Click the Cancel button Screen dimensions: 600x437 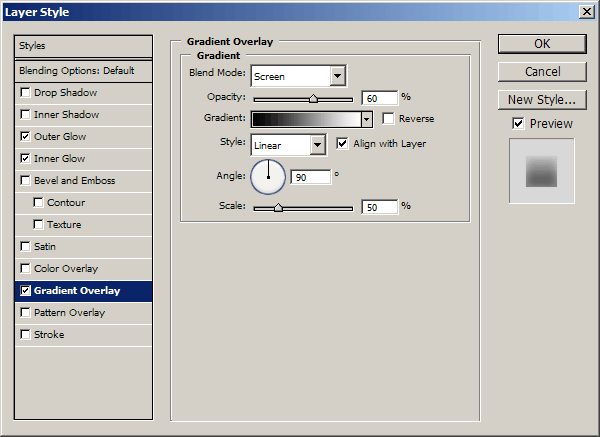pos(542,72)
